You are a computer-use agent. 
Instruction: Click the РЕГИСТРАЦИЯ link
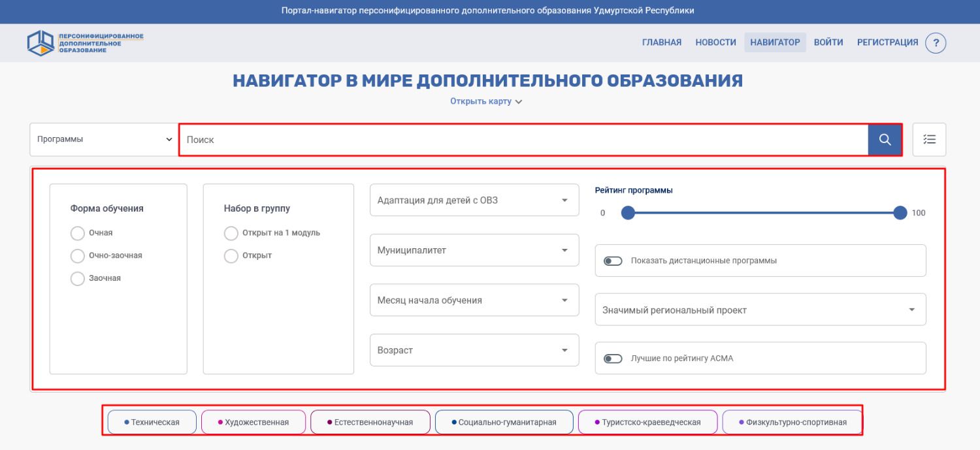[887, 42]
